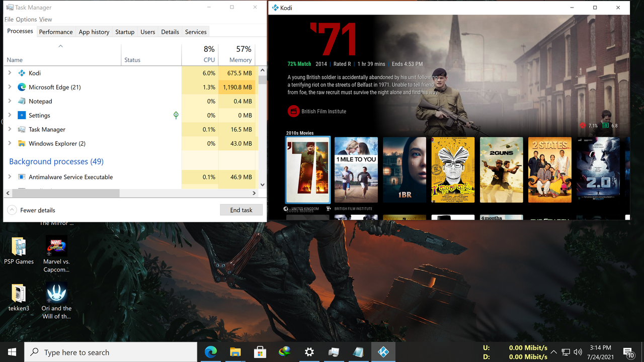Open File Explorer from the taskbar

[235, 352]
